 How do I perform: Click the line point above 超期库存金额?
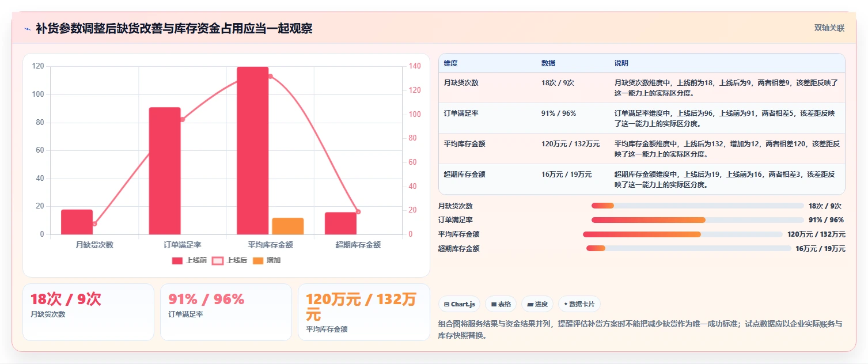358,211
